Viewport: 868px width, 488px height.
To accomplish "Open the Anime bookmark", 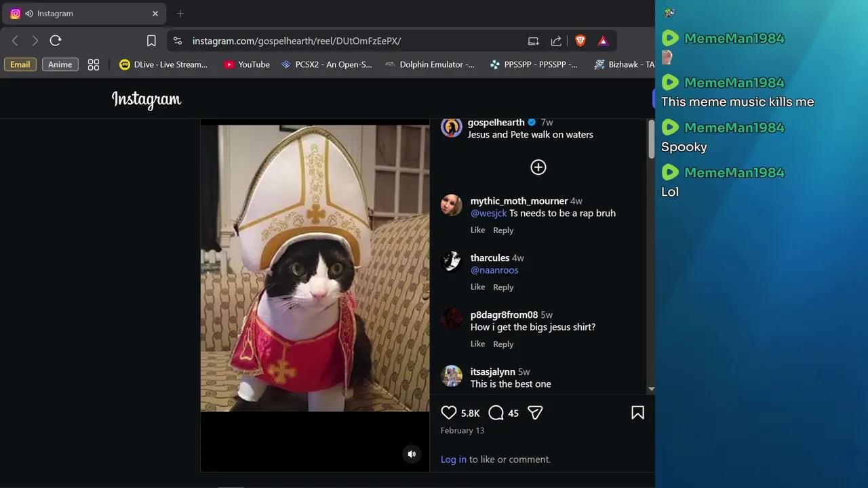I will (60, 64).
